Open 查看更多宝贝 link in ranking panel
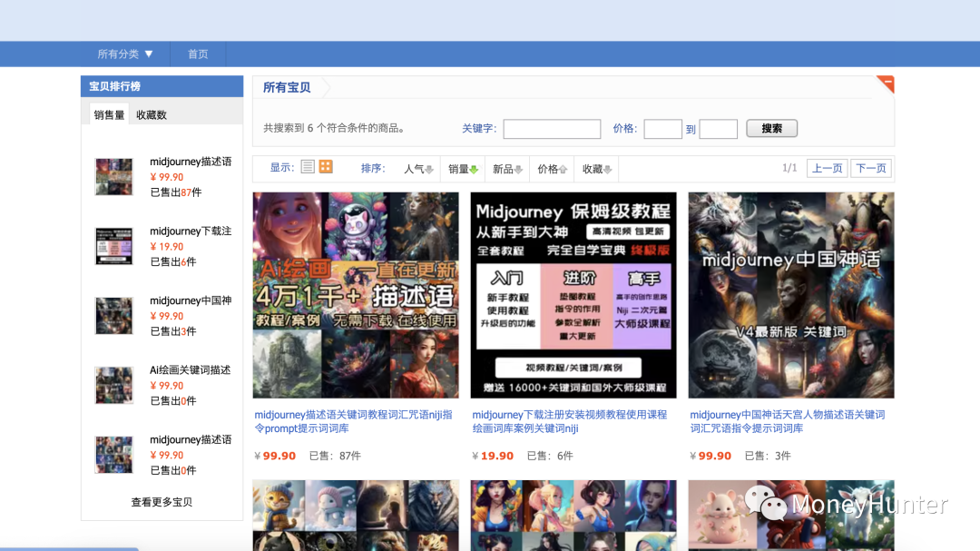This screenshot has height=551, width=980. click(x=162, y=502)
